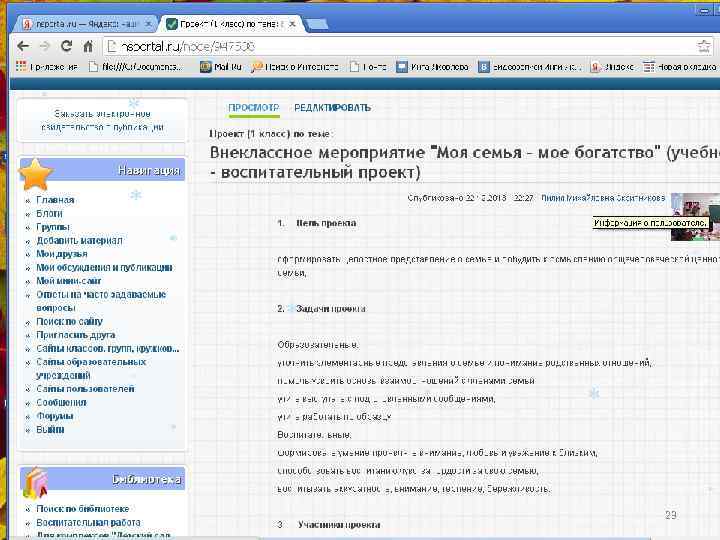
Task: Click the Навигация panel header
Action: click(102, 170)
